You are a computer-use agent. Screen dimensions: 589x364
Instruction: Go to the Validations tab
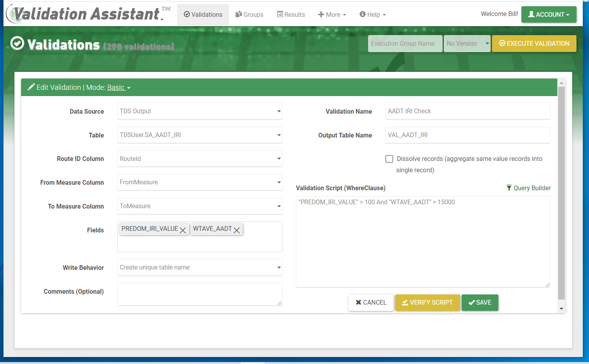click(x=203, y=15)
